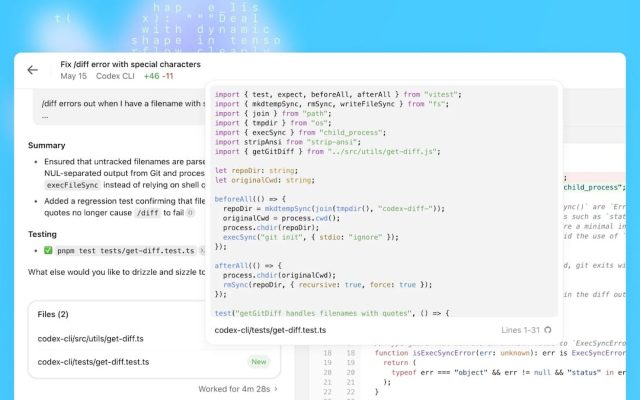Open the GitHub icon beside Lines 1-31
The image size is (640, 400).
pyautogui.click(x=548, y=330)
